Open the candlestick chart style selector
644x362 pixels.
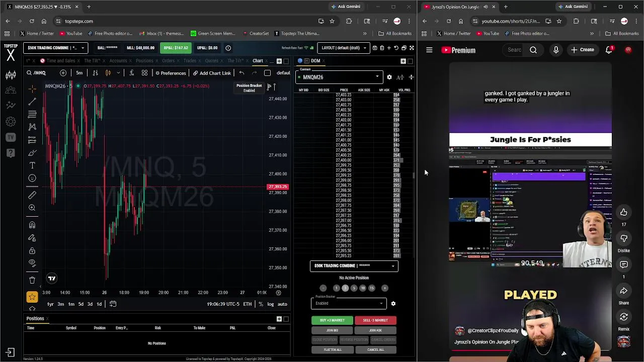click(108, 73)
